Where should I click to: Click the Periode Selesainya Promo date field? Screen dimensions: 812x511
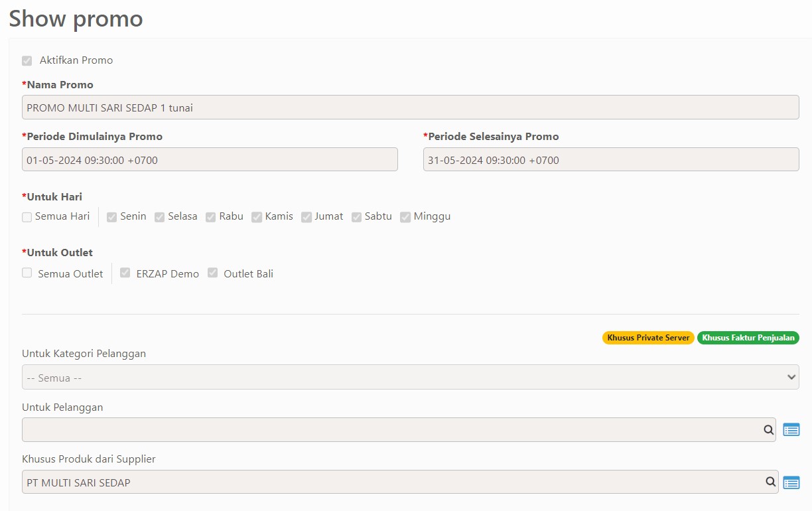coord(611,159)
